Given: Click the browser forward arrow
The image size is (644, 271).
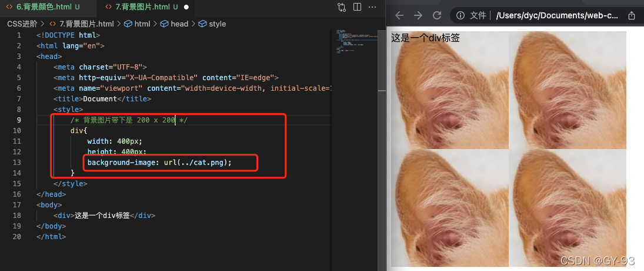Looking at the screenshot, I should (x=418, y=16).
